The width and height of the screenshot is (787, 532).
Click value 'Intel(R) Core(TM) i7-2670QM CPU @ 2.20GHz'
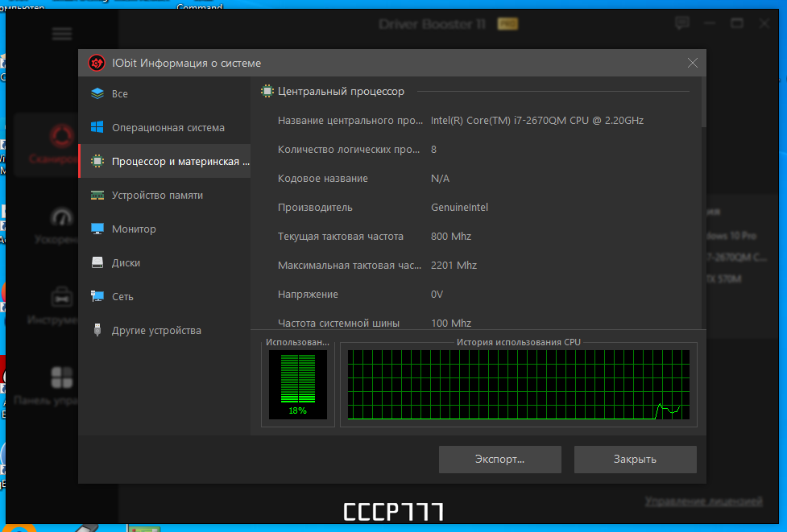click(537, 121)
